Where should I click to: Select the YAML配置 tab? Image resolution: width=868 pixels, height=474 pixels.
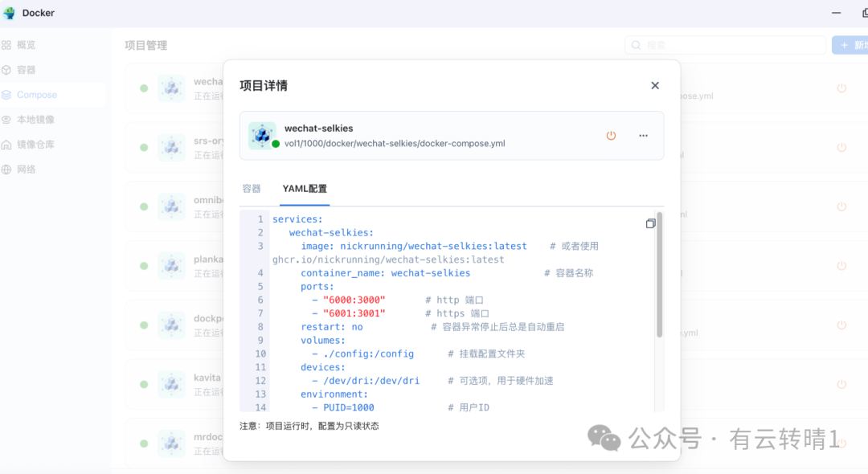pyautogui.click(x=305, y=189)
